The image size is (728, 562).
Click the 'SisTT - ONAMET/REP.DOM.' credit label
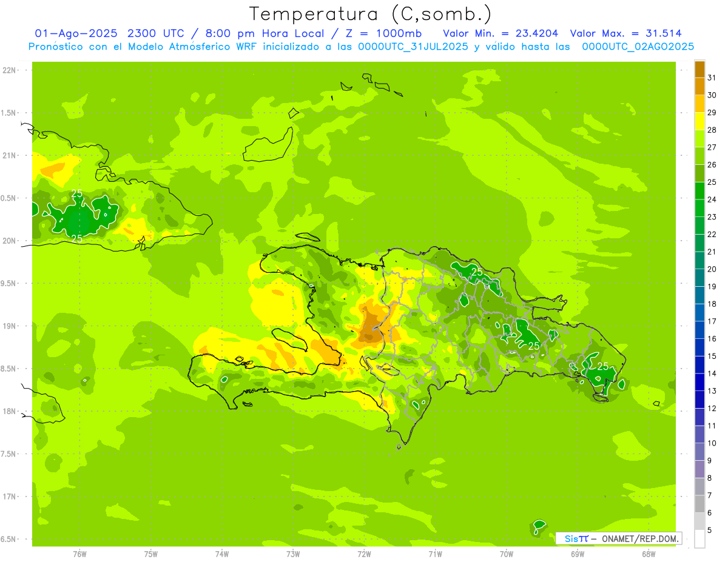pos(618,538)
